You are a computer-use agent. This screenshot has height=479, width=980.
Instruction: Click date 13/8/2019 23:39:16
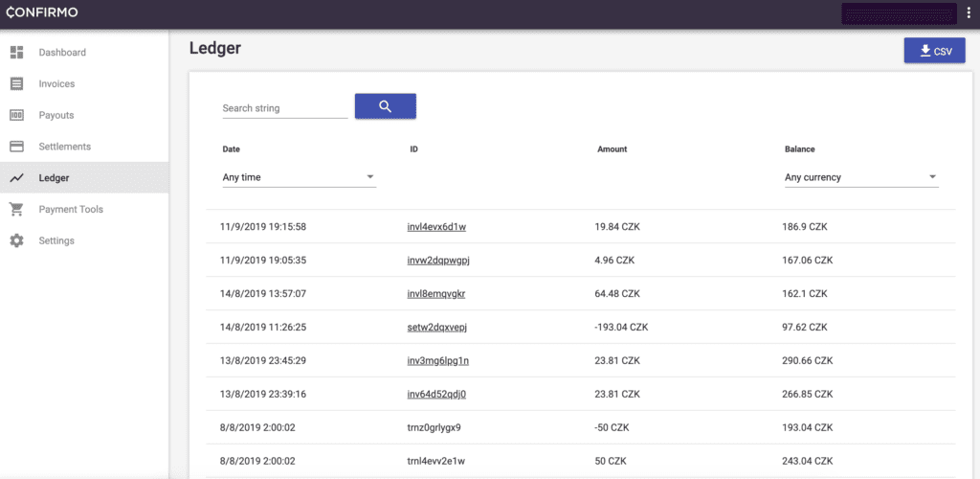(263, 394)
